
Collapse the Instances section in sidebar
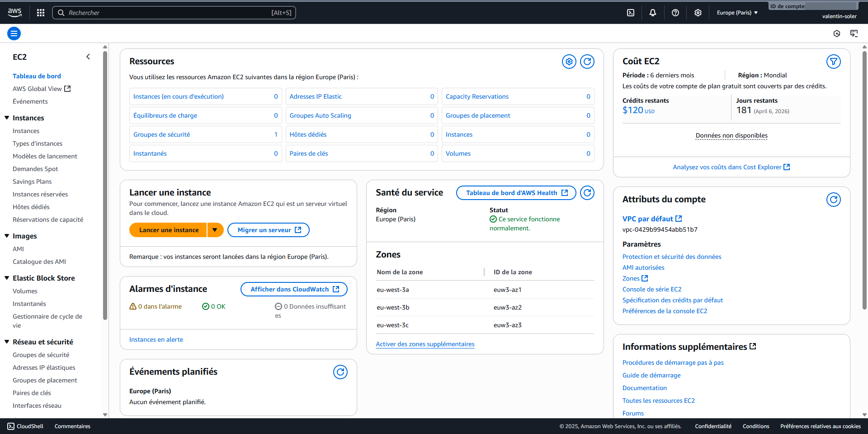[x=6, y=118]
